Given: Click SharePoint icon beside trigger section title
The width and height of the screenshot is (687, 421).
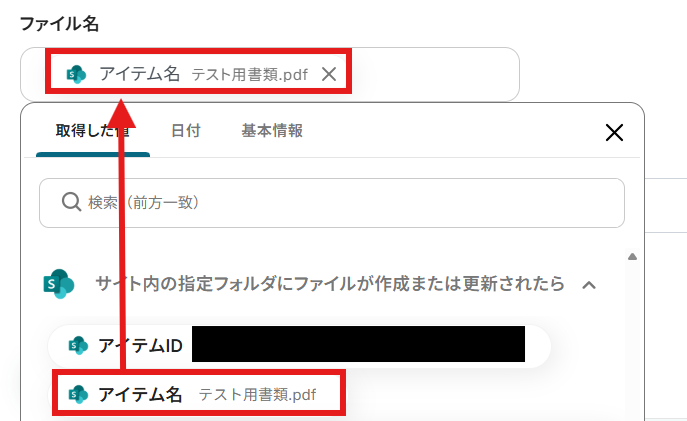Looking at the screenshot, I should pos(59,284).
